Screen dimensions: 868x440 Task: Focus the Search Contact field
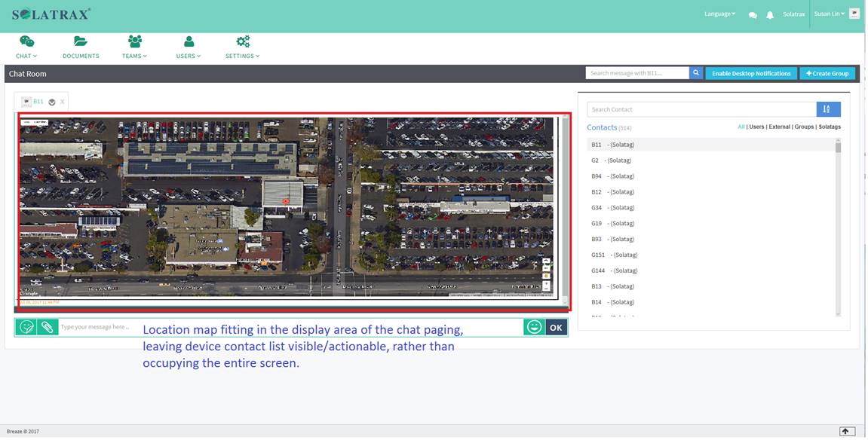[x=701, y=109]
